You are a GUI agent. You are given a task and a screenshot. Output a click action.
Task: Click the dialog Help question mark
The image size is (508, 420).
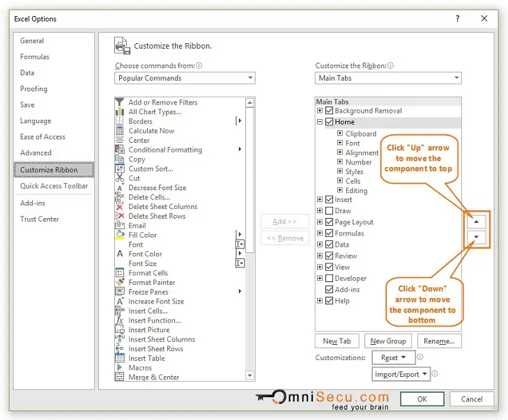coord(457,19)
